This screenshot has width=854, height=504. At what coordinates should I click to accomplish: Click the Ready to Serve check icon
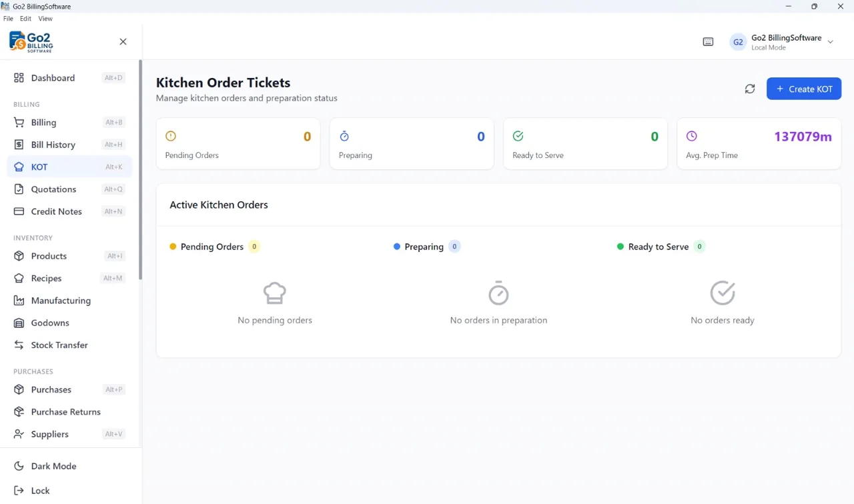518,136
